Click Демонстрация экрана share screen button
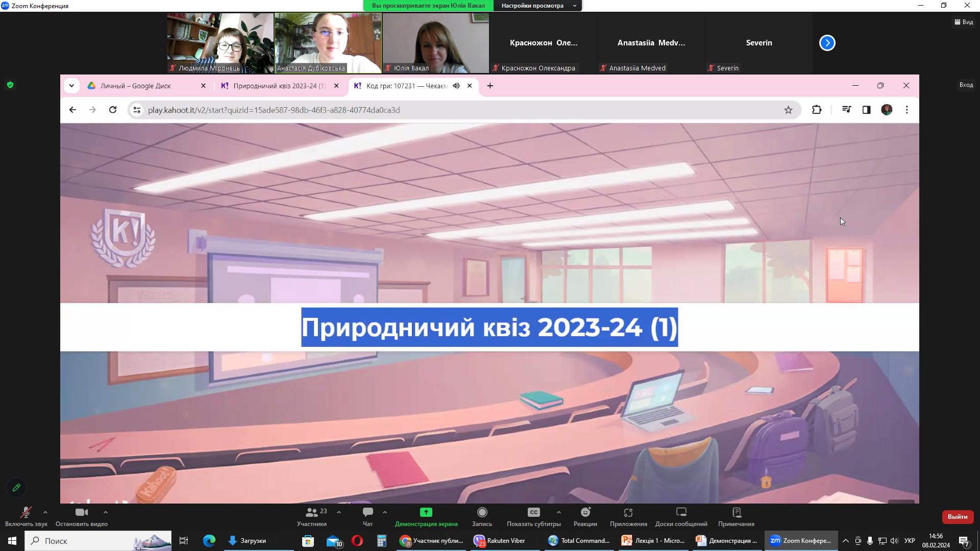This screenshot has width=980, height=551. click(426, 512)
